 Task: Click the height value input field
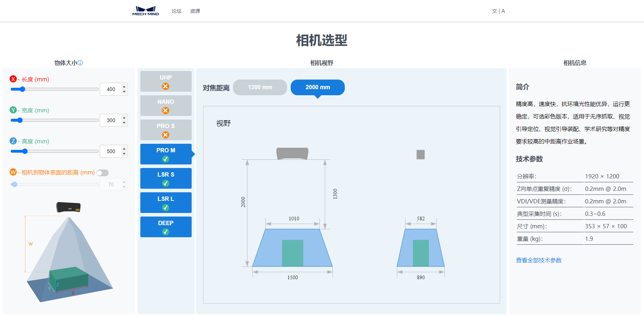(111, 151)
